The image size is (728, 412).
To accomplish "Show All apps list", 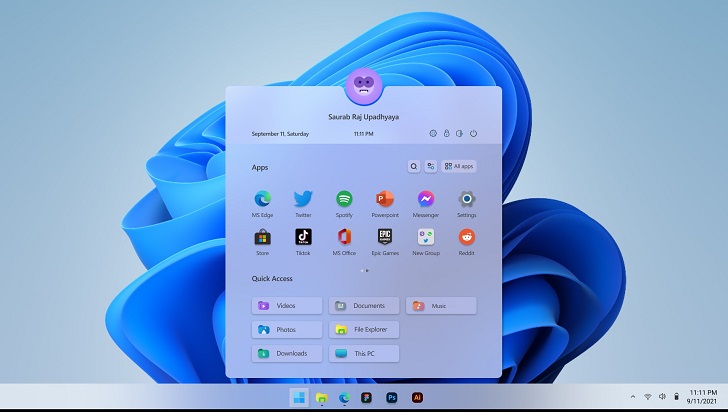I will [x=459, y=166].
